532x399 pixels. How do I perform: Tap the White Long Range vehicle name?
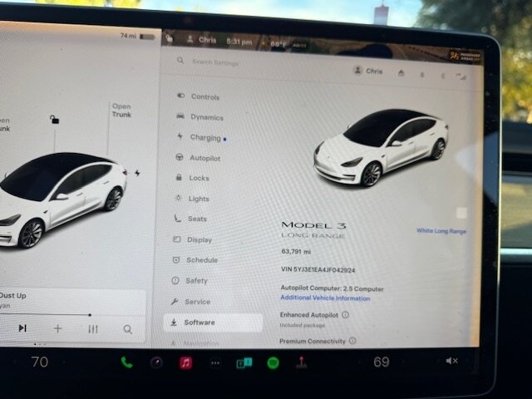click(x=441, y=231)
